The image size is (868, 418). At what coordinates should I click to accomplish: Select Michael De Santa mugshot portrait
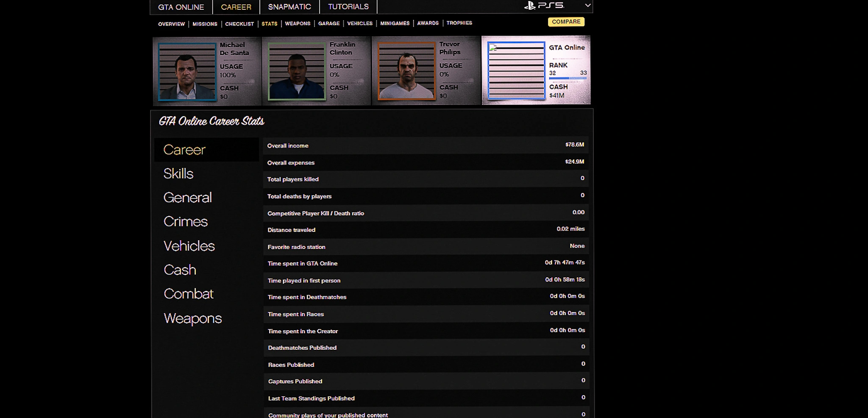pos(187,72)
